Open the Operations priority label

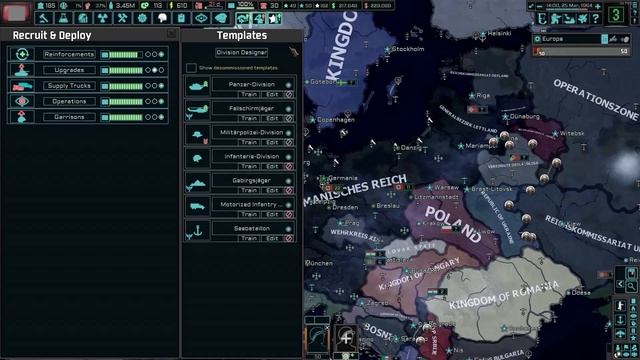(69, 101)
